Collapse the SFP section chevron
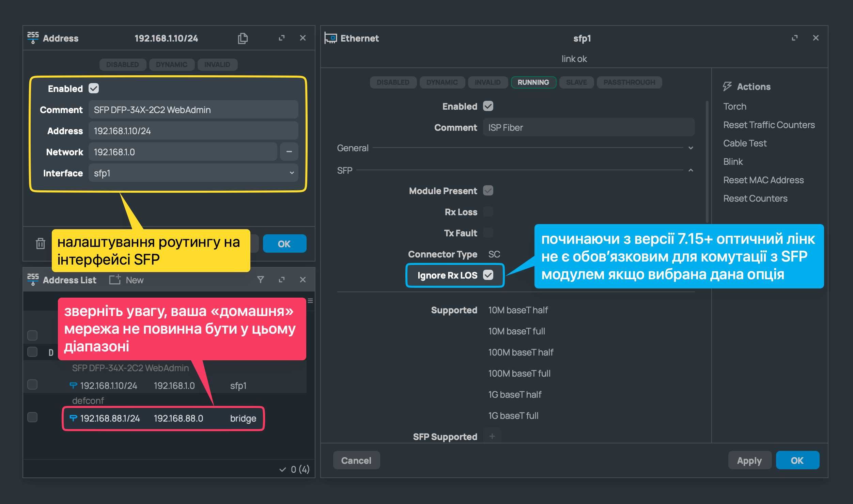The width and height of the screenshot is (853, 504). tap(691, 170)
